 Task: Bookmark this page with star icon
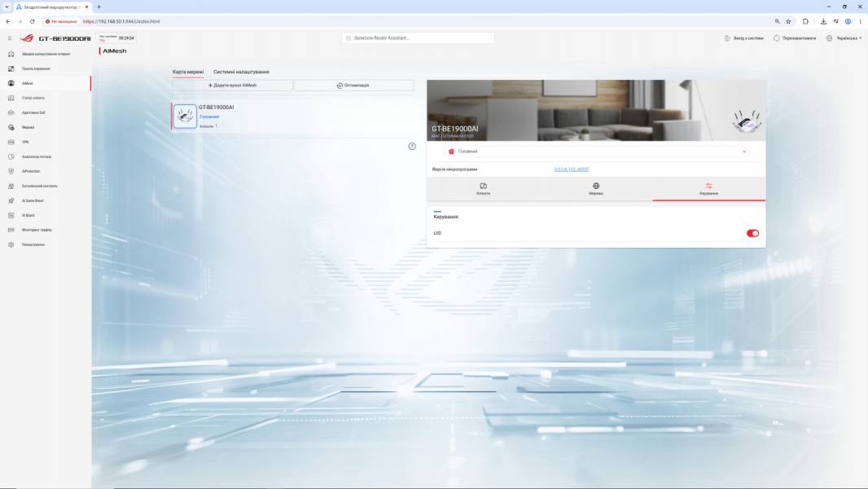pyautogui.click(x=788, y=22)
